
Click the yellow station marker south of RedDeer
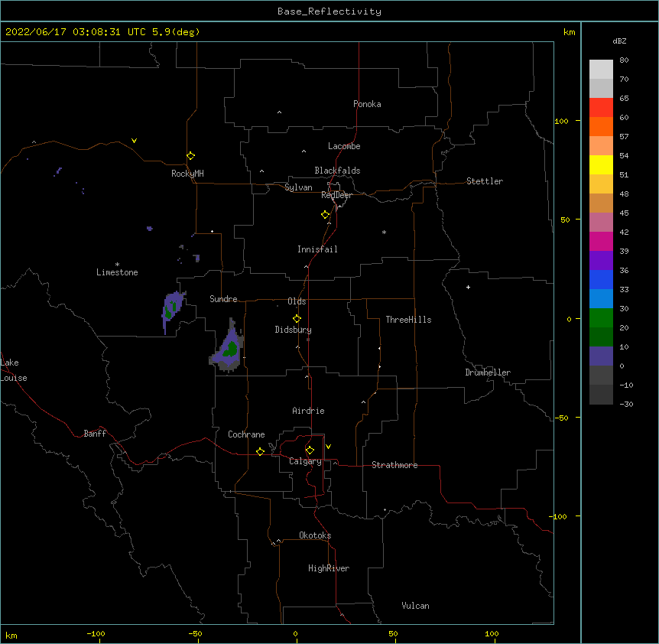pos(326,215)
